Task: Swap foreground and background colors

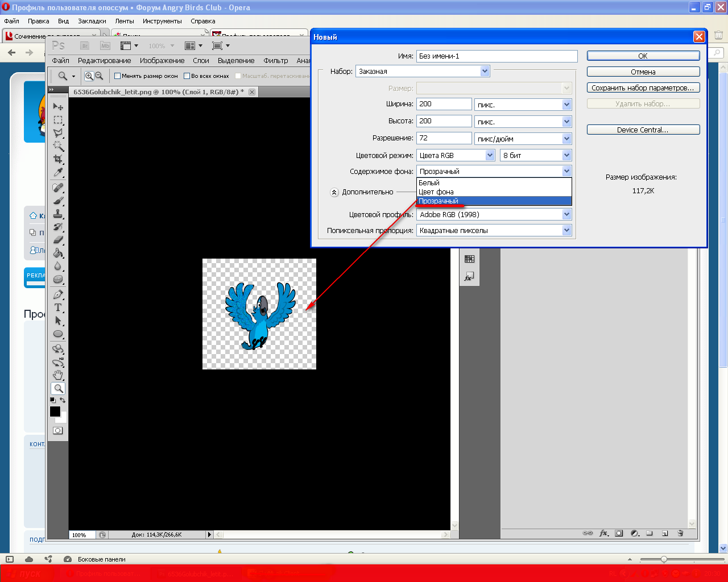Action: point(63,400)
